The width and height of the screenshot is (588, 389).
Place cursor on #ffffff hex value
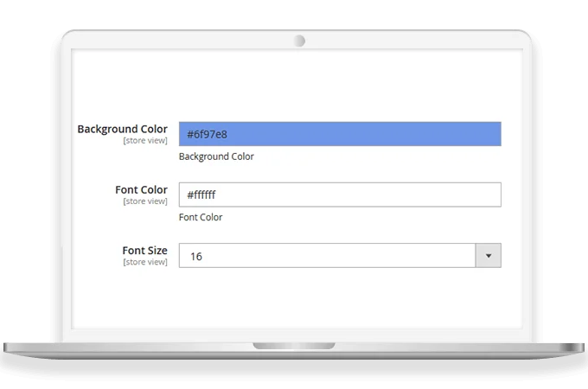(x=201, y=194)
